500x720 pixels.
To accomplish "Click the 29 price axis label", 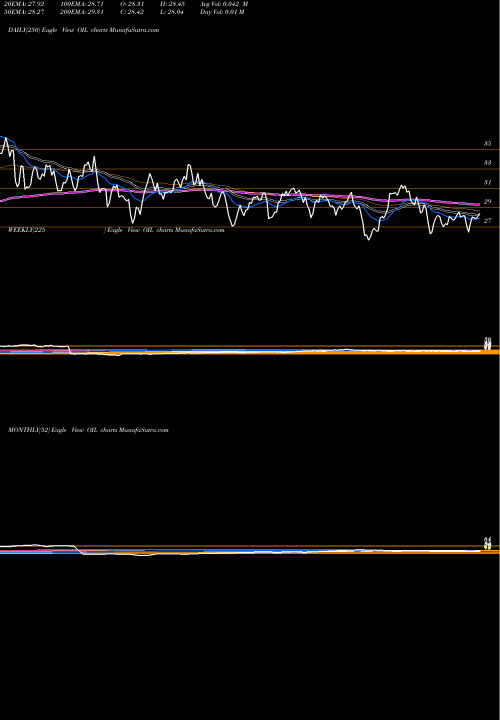I will tap(488, 202).
